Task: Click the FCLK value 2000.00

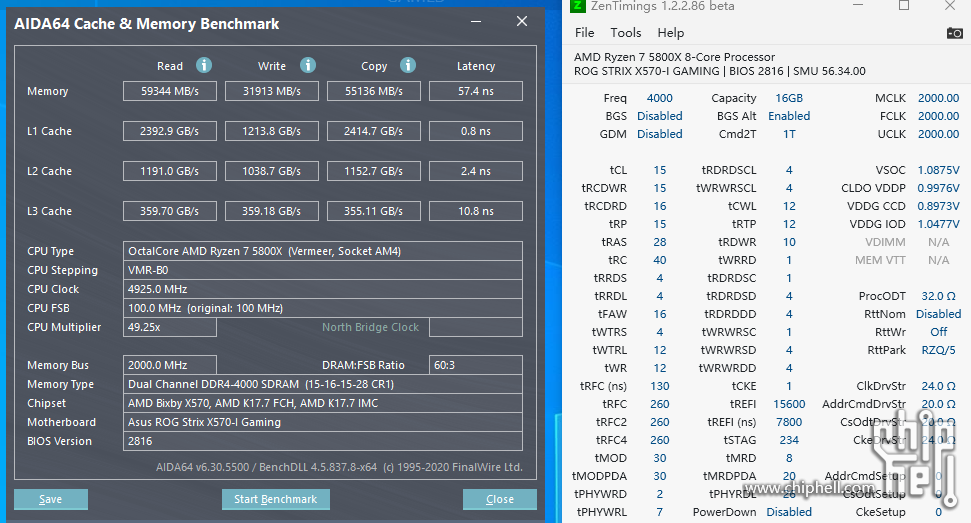Action: [938, 116]
